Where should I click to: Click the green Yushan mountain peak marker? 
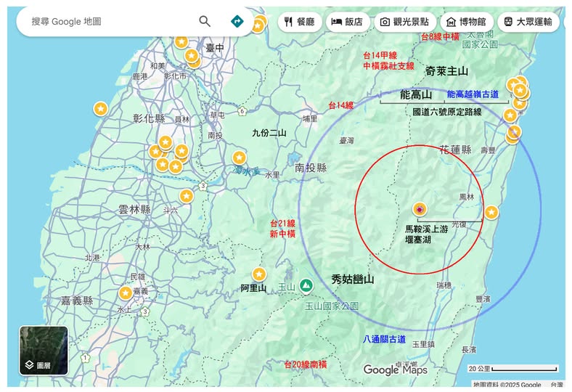(306, 286)
